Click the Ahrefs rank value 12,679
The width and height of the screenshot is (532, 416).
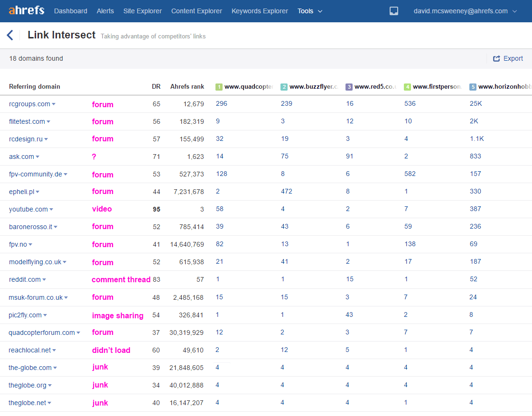click(x=194, y=104)
